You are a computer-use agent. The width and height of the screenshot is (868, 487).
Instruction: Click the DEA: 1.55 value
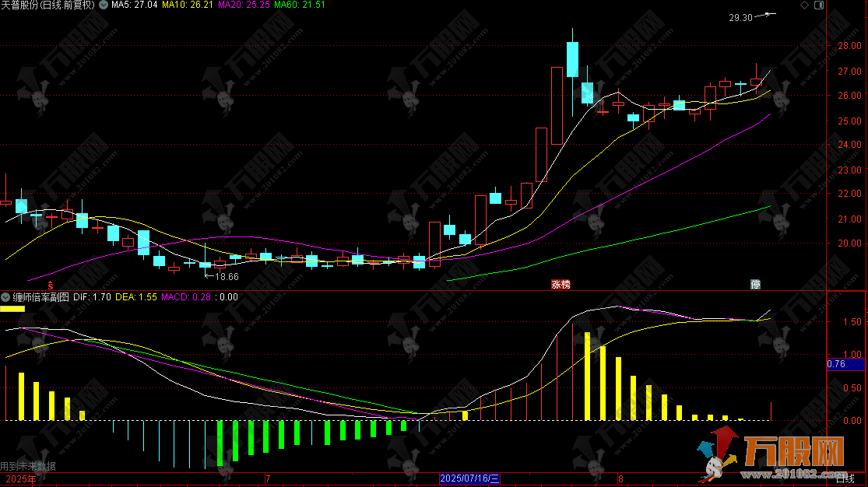[x=136, y=297]
